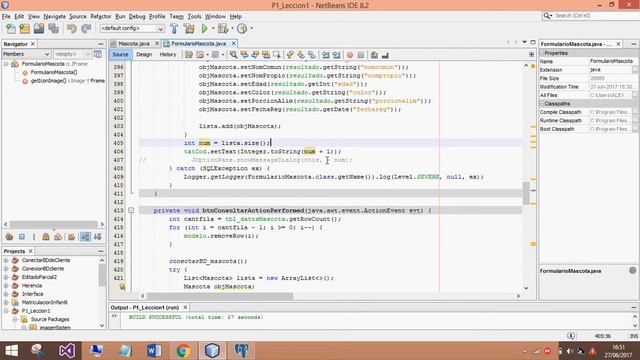Screen dimensions: 640x360
Task: Toggle Rectangular Selection in the editor toolbar
Action: tap(277, 55)
